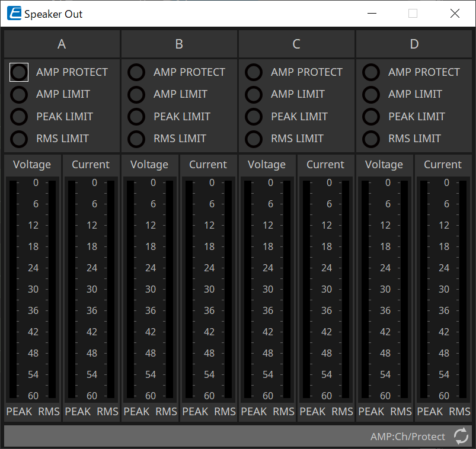
Task: Click channel C PEAK LIMIT indicator
Action: (254, 117)
